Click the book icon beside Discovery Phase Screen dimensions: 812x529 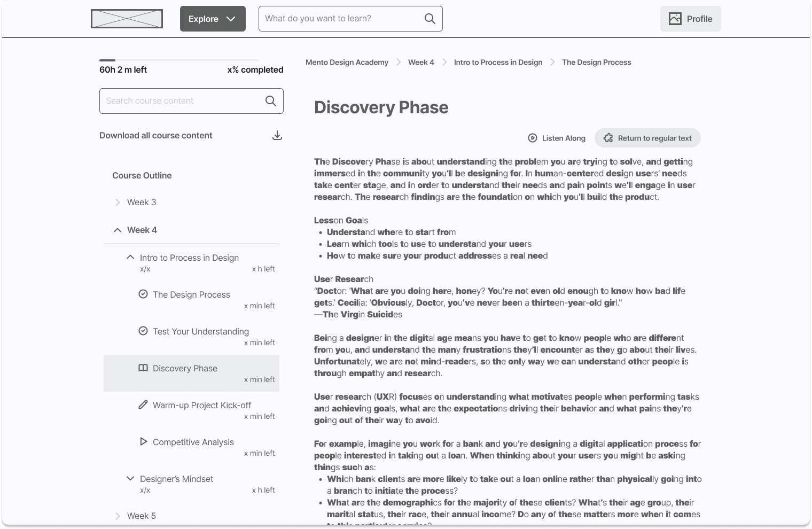[143, 368]
